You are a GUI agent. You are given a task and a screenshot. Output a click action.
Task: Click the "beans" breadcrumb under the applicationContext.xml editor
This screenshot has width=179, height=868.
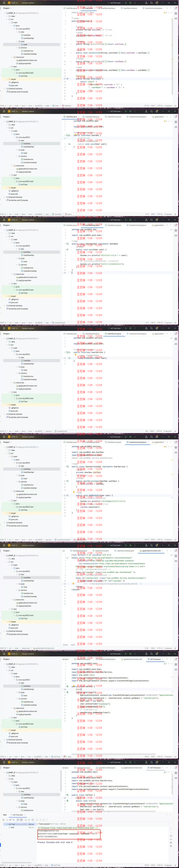click(65, 645)
